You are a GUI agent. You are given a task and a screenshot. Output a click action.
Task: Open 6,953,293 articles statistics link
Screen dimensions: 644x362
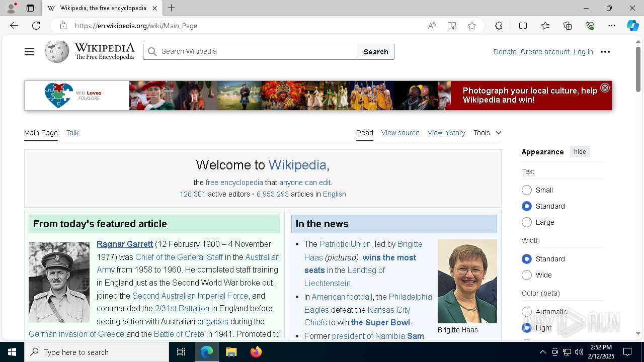click(x=273, y=194)
